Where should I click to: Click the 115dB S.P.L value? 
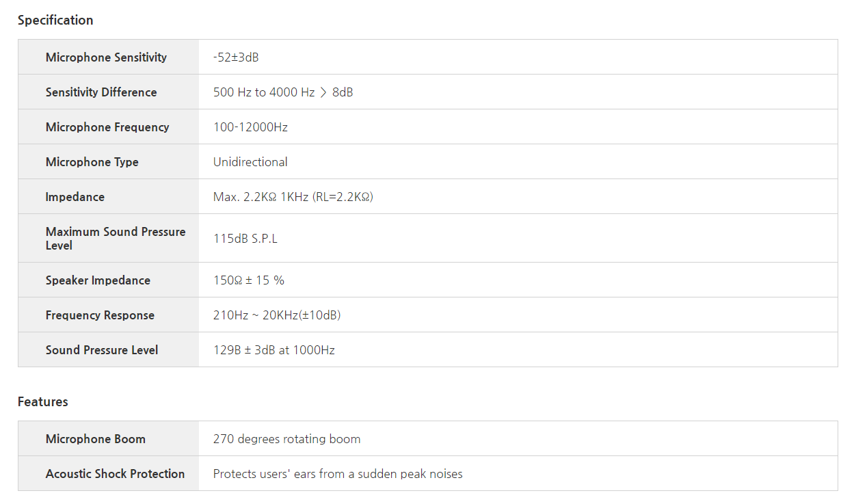tap(245, 239)
